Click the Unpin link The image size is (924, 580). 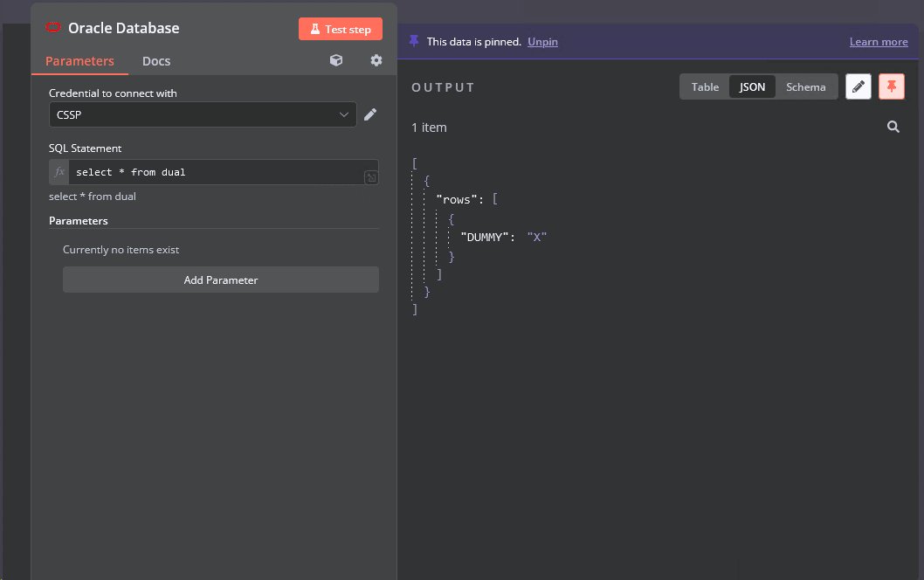click(x=542, y=42)
